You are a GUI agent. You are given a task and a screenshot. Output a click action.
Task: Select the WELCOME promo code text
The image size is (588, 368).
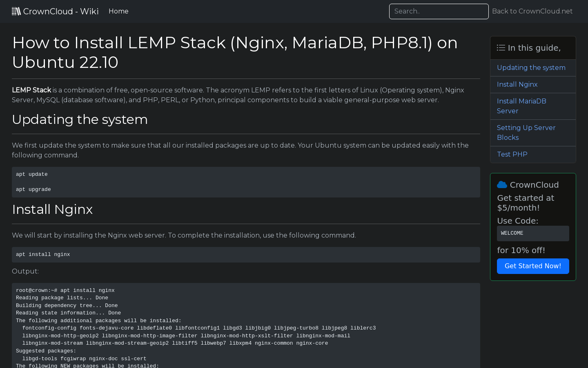coord(512,233)
